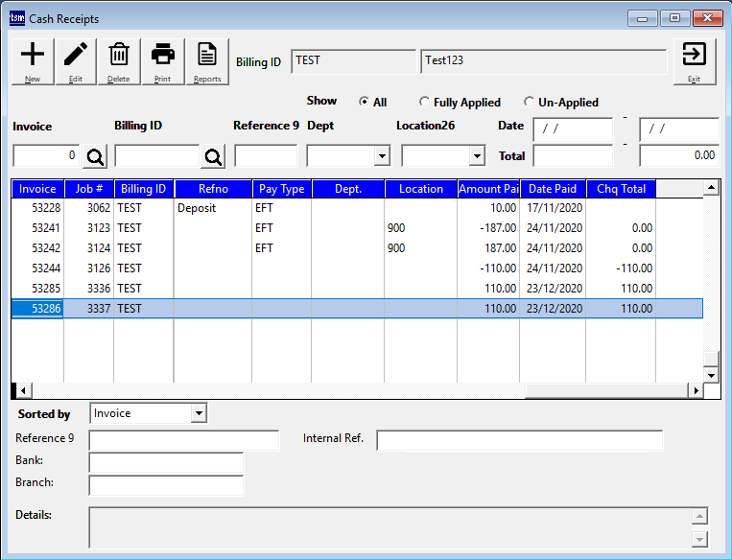The image size is (732, 560).
Task: Select invoice 53241 row
Action: (38, 228)
